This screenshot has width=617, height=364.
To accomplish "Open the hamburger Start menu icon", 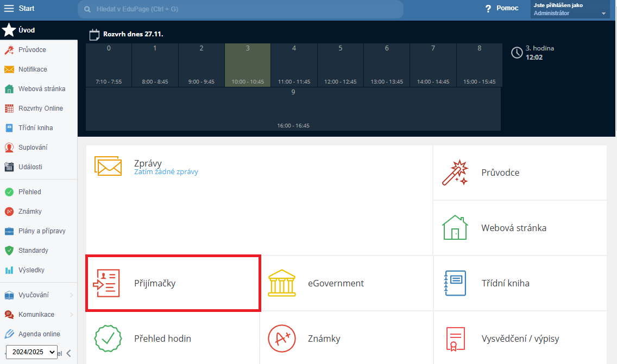I will (9, 8).
